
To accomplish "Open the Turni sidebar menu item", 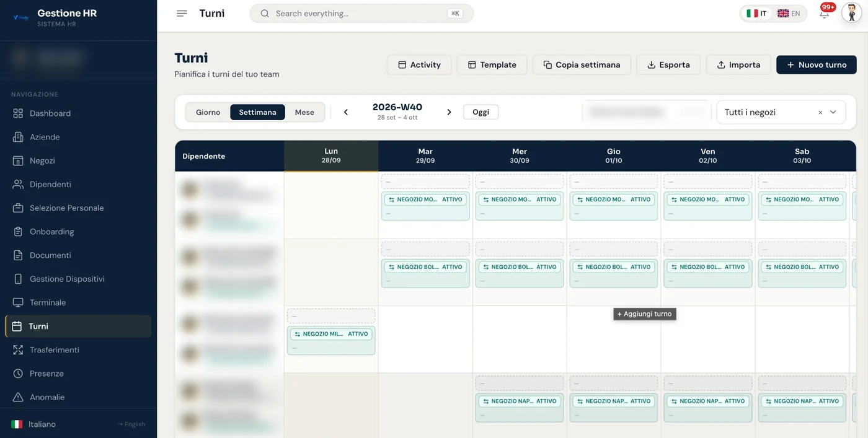I will [x=78, y=326].
